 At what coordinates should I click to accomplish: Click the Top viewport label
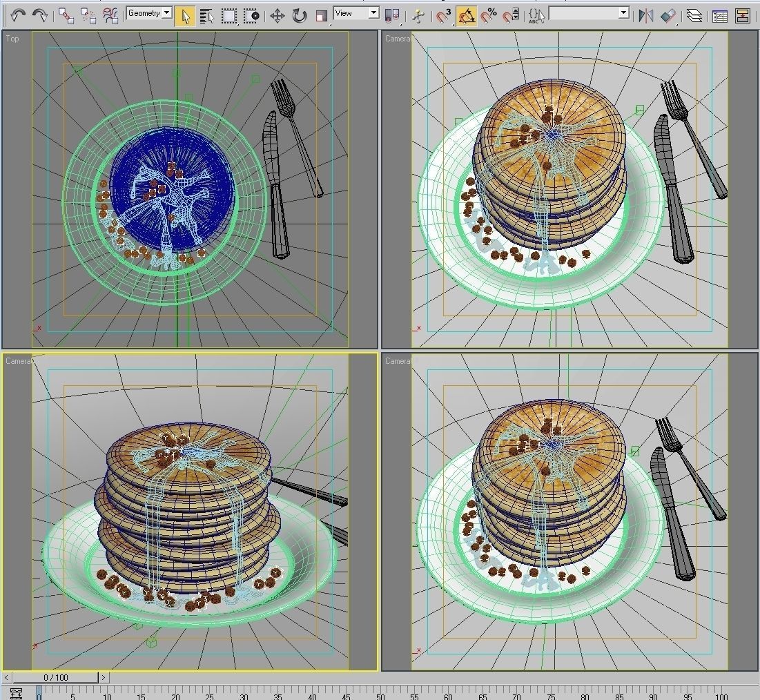click(x=12, y=38)
